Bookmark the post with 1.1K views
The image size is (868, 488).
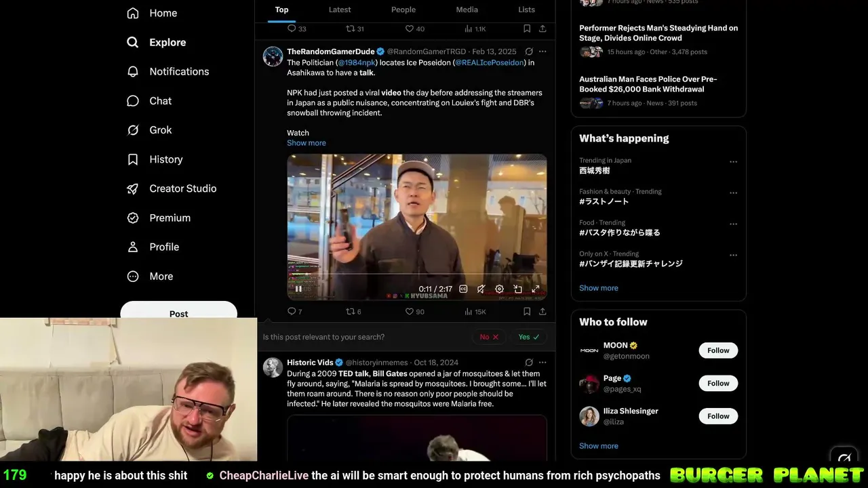pyautogui.click(x=527, y=28)
